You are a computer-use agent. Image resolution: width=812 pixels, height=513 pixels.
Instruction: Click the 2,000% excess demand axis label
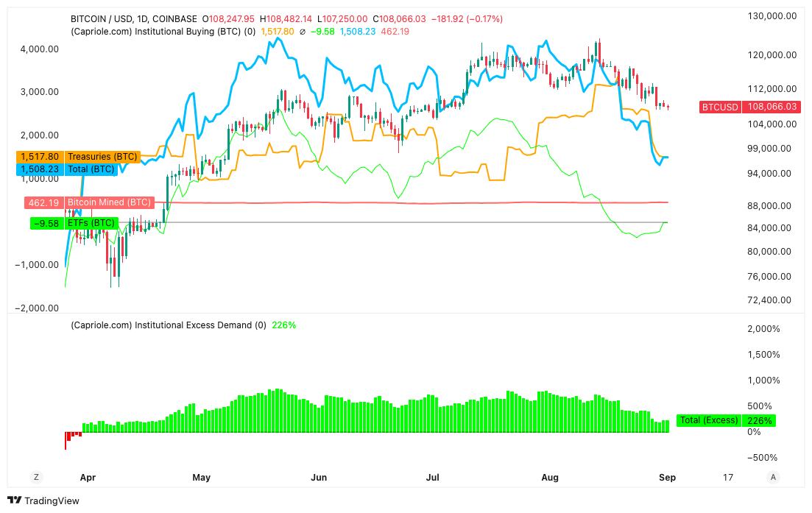click(x=765, y=328)
